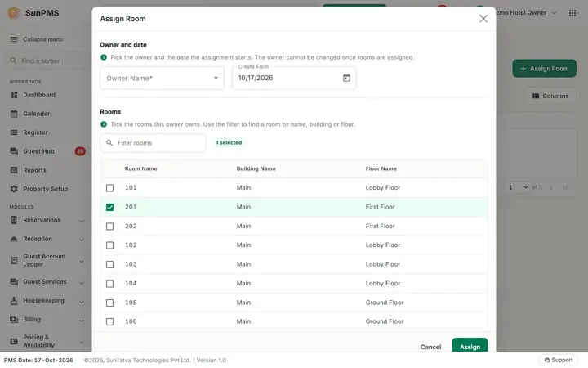Click the Guest Hub icon in sidebar
The height and width of the screenshot is (368, 588).
[x=14, y=151]
